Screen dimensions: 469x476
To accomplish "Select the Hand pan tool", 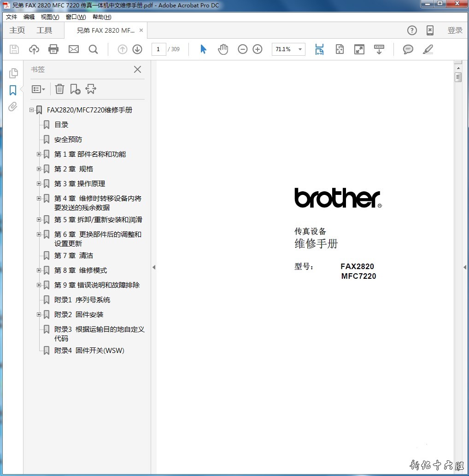I will (x=223, y=49).
